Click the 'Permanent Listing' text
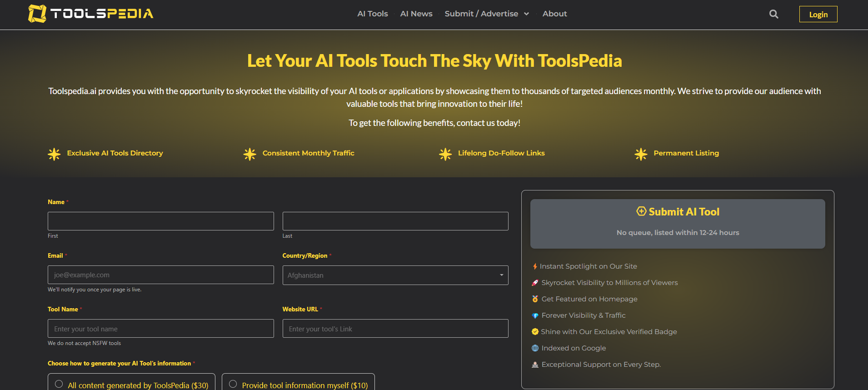 tap(686, 153)
